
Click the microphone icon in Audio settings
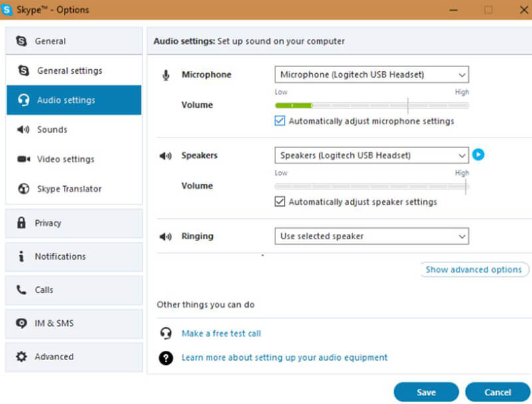pos(166,75)
